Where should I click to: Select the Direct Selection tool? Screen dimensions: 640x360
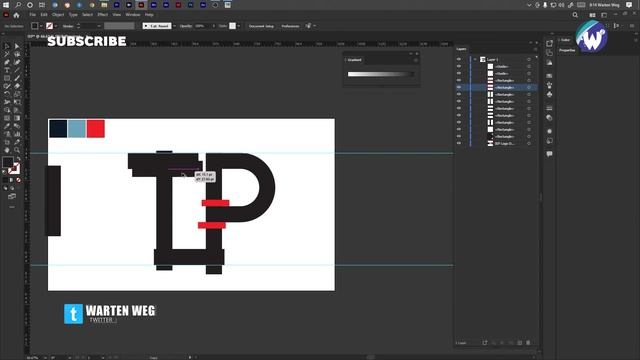point(17,46)
